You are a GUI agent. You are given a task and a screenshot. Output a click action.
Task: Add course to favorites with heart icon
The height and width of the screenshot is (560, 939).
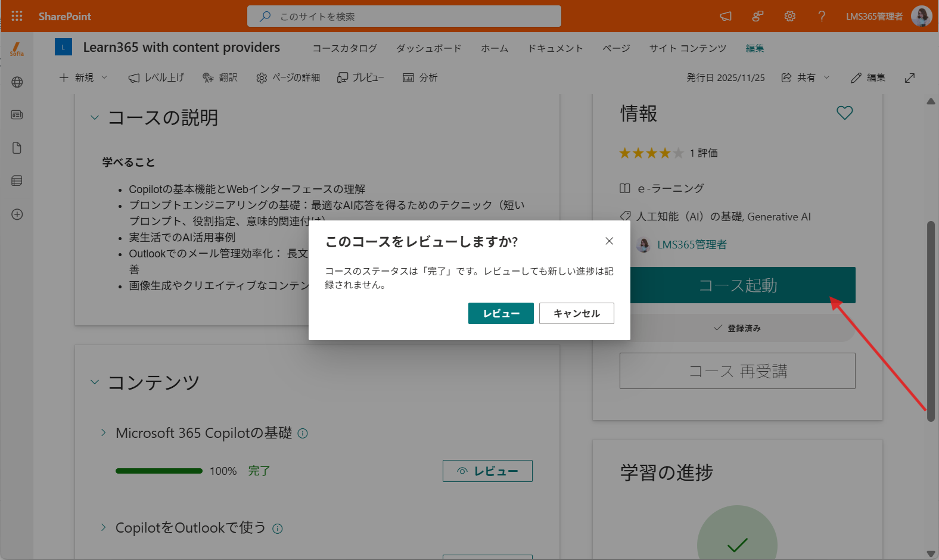[x=845, y=113]
